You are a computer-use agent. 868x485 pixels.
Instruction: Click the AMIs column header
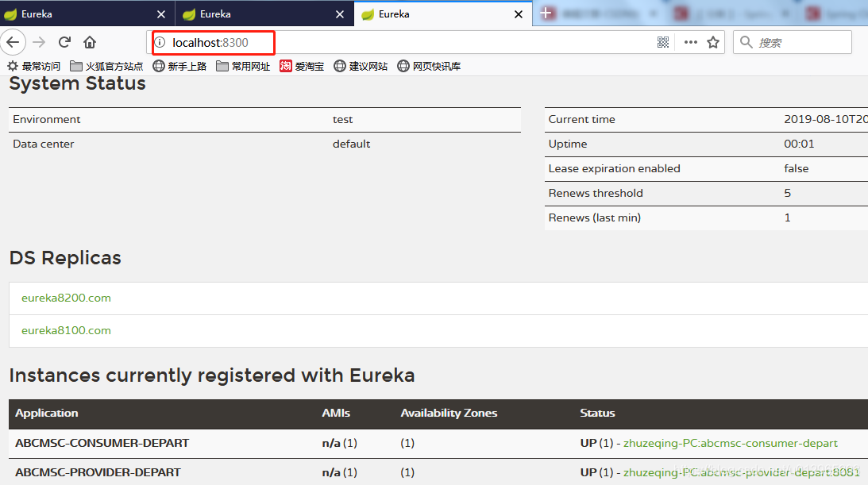(x=336, y=413)
